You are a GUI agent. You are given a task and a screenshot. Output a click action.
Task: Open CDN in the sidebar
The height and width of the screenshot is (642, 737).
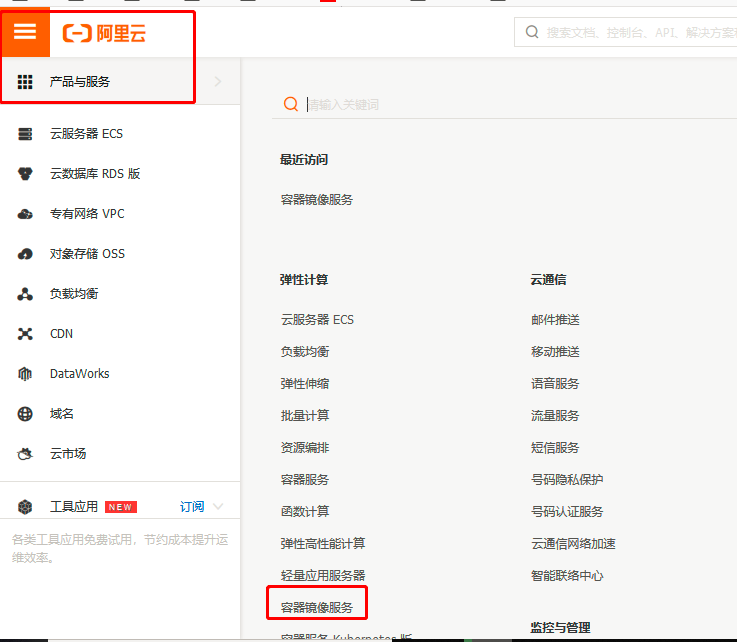click(x=62, y=334)
